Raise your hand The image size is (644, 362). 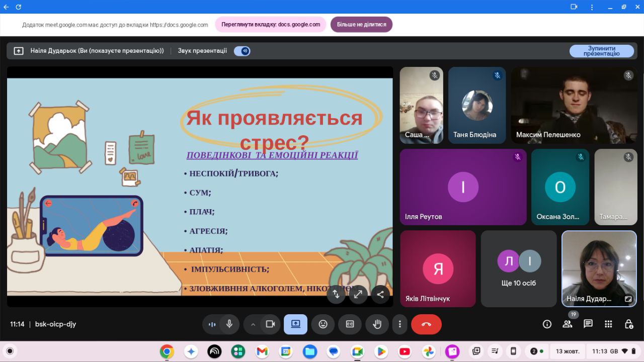coord(377,324)
